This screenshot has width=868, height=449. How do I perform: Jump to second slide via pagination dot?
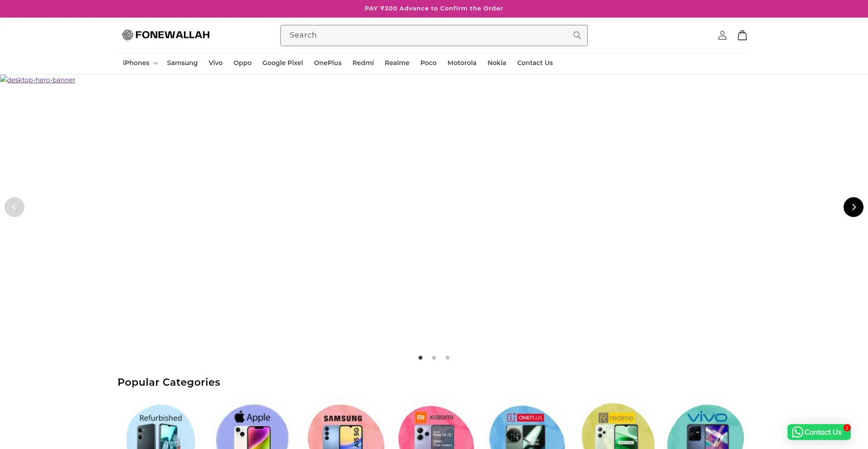click(x=434, y=357)
